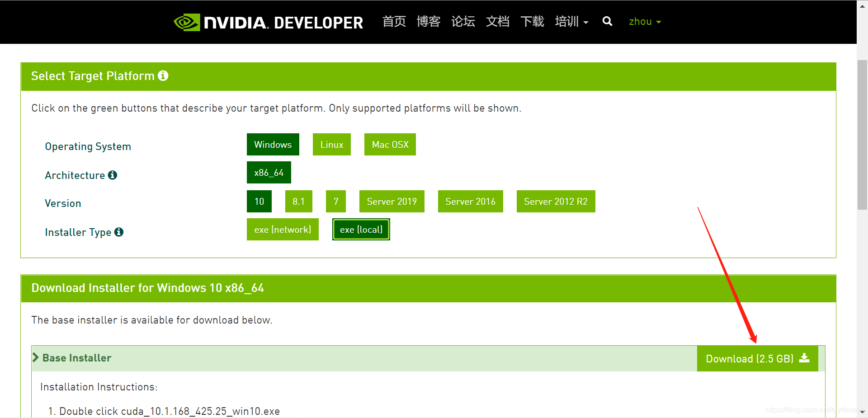Click Download (2.5 GB) button

[x=758, y=359]
